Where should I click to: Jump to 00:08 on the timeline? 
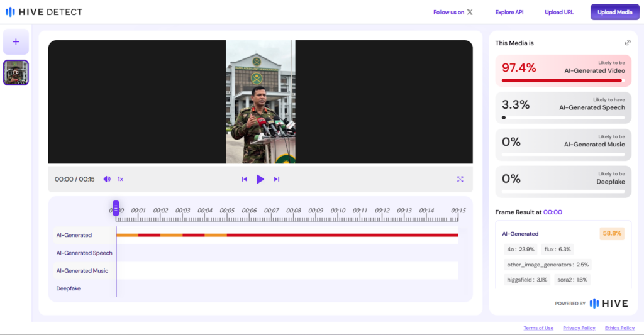[294, 211]
